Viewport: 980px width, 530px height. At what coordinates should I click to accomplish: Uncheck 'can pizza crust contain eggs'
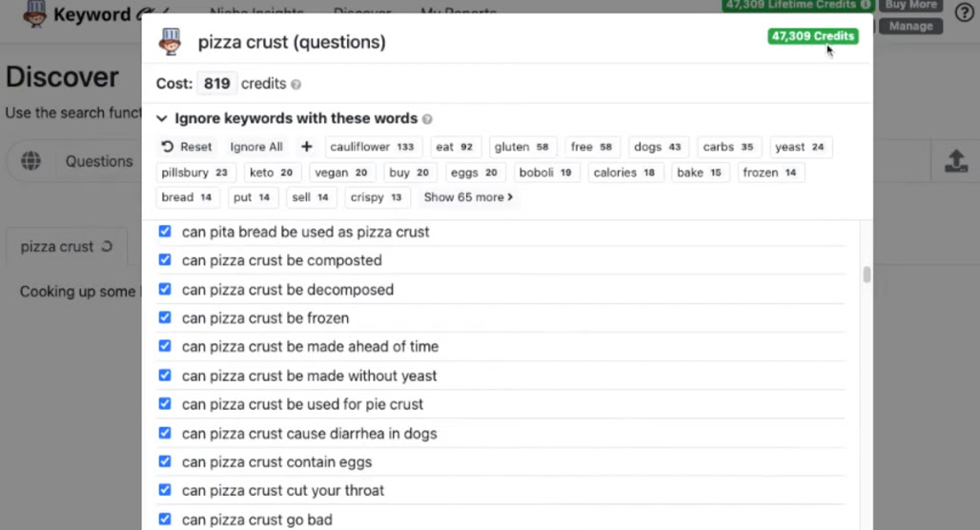pos(164,461)
